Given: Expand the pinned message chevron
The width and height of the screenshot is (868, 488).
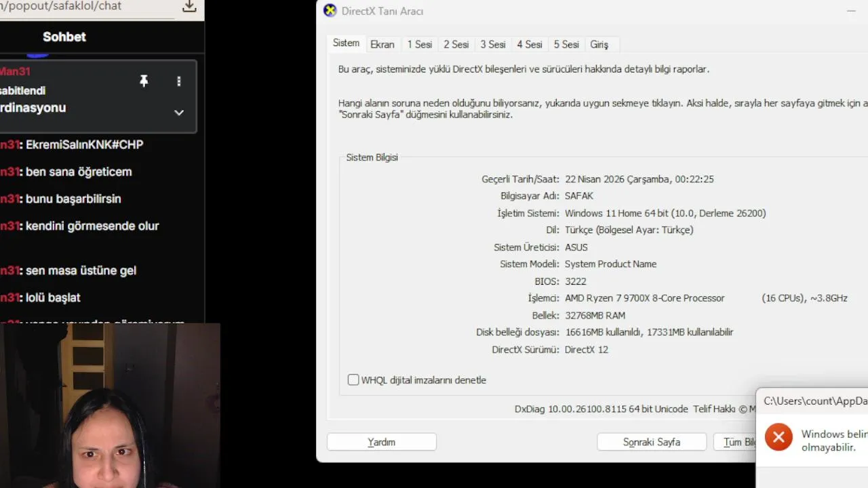Looking at the screenshot, I should (179, 113).
